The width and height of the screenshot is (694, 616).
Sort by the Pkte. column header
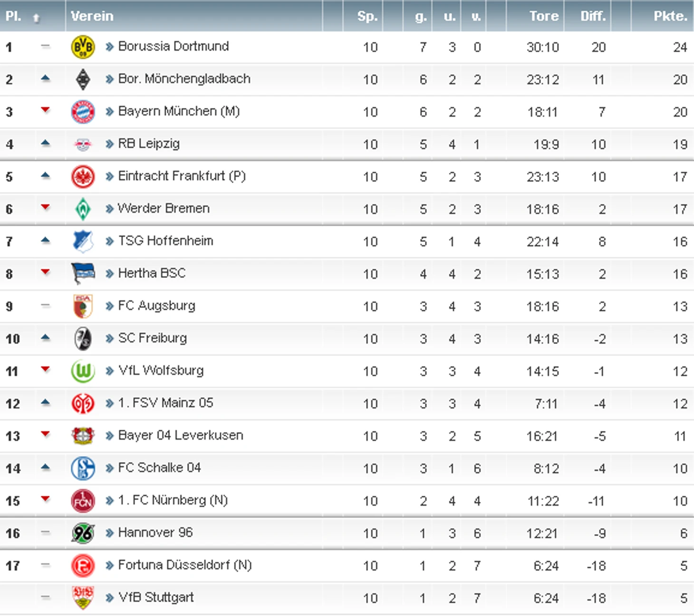pos(670,16)
